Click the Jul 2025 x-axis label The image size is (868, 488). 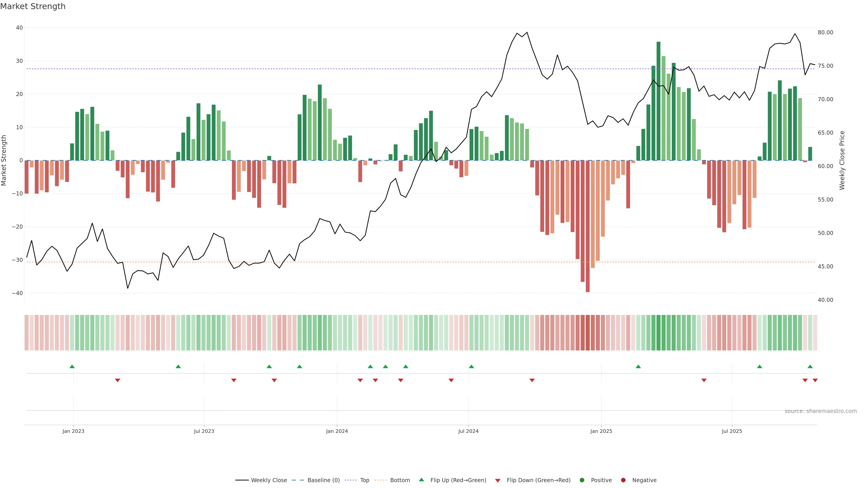732,431
